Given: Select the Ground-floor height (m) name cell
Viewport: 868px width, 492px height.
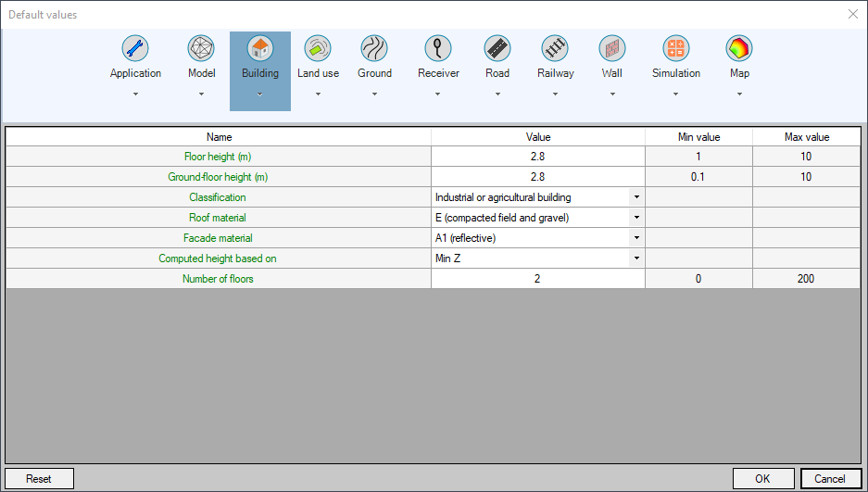Looking at the screenshot, I should point(218,177).
